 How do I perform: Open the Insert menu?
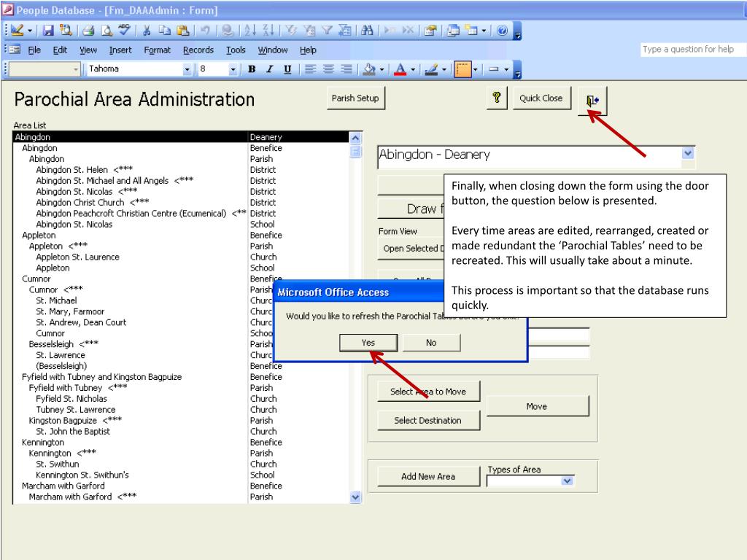pos(120,50)
